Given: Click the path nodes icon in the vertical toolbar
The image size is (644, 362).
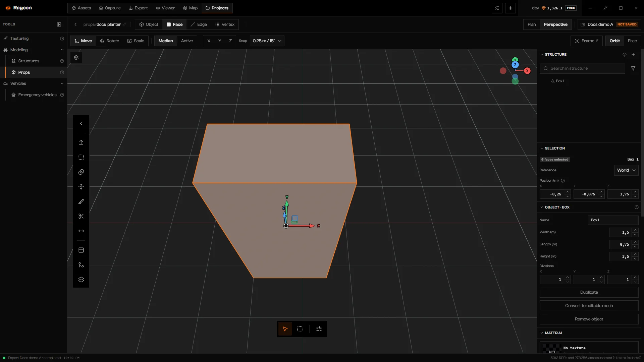Looking at the screenshot, I should (81, 265).
